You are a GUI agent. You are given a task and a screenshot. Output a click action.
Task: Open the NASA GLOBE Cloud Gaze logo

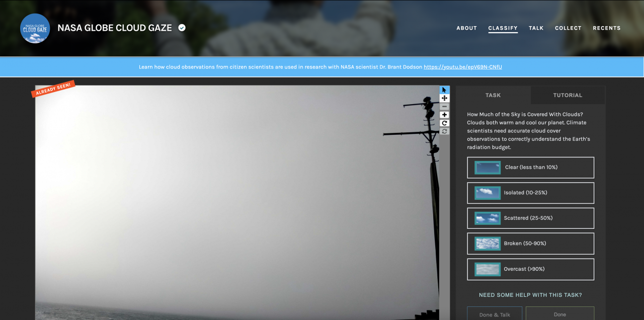point(35,28)
